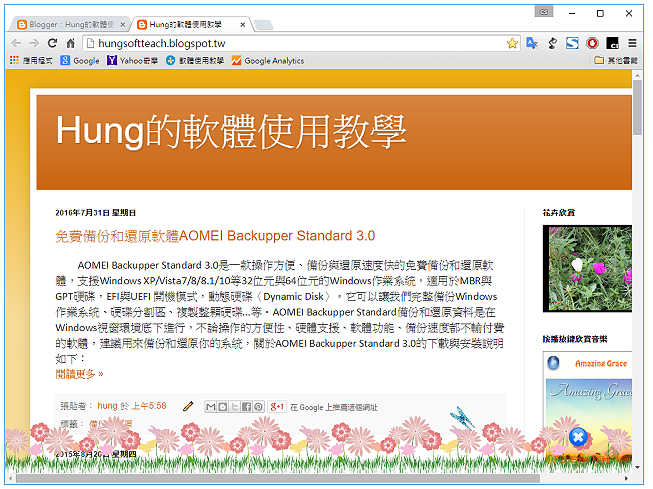Screen dimensions: 653x489
Task: Go to the browser Home page
Action: point(70,43)
